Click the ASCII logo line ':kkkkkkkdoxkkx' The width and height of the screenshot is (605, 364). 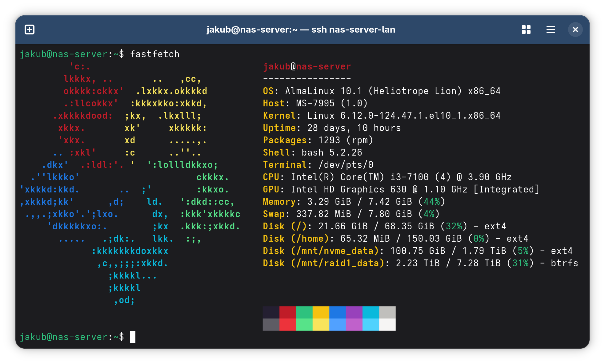(130, 251)
